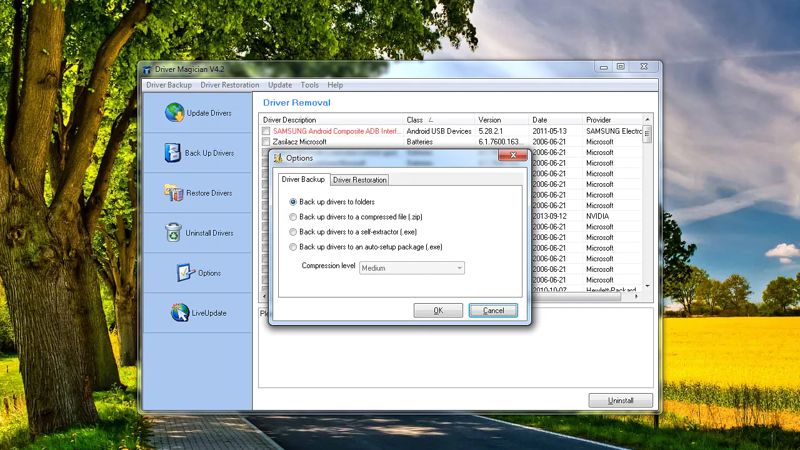Open the Tools menu
800x450 pixels.
[310, 85]
